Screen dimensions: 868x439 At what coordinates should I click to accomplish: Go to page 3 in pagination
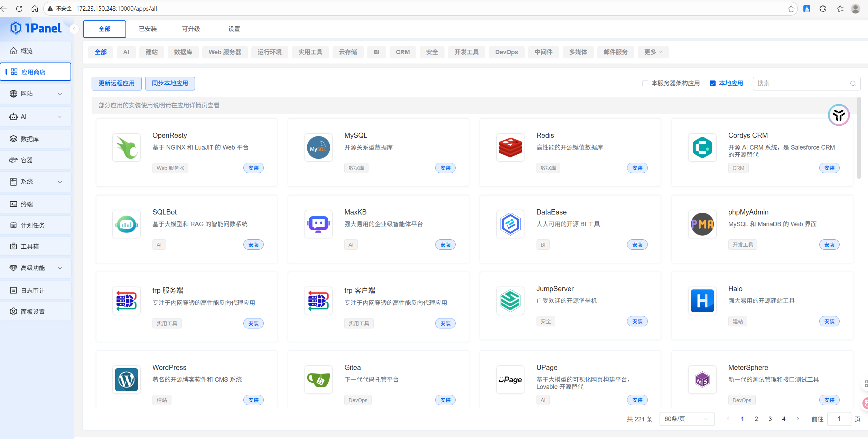click(770, 419)
